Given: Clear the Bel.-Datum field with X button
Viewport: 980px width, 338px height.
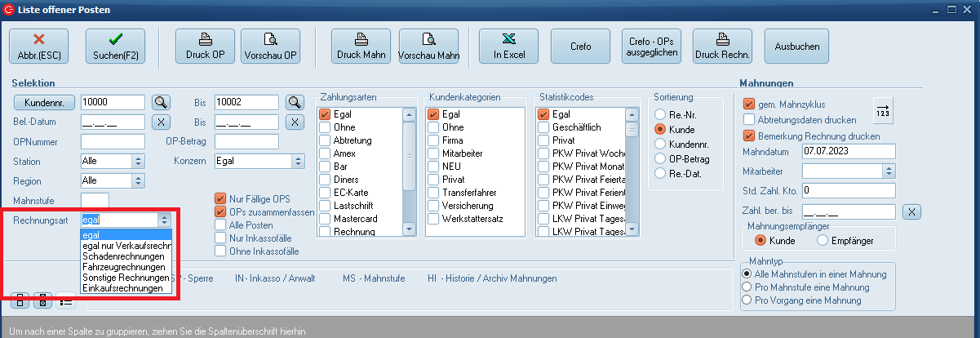Looking at the screenshot, I should click(x=162, y=122).
